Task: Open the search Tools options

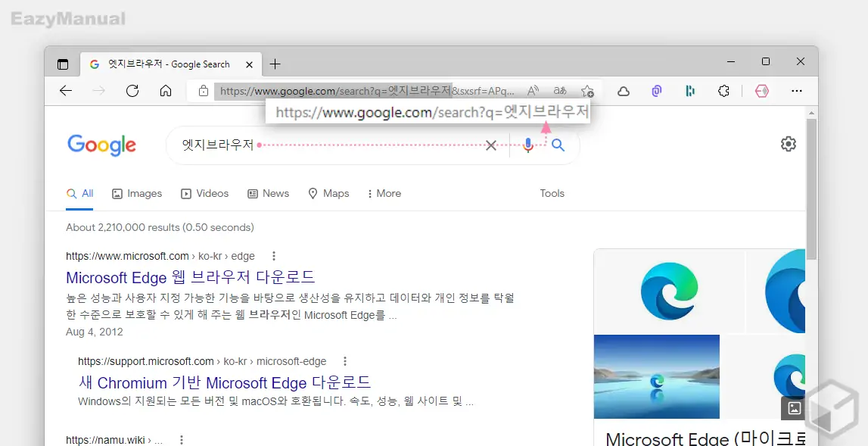Action: [x=552, y=193]
